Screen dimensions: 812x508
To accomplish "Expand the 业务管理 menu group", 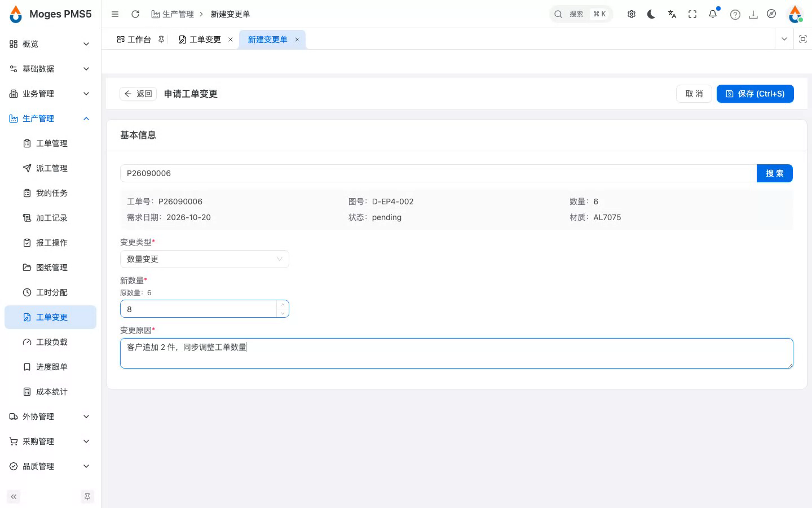I will [x=50, y=94].
